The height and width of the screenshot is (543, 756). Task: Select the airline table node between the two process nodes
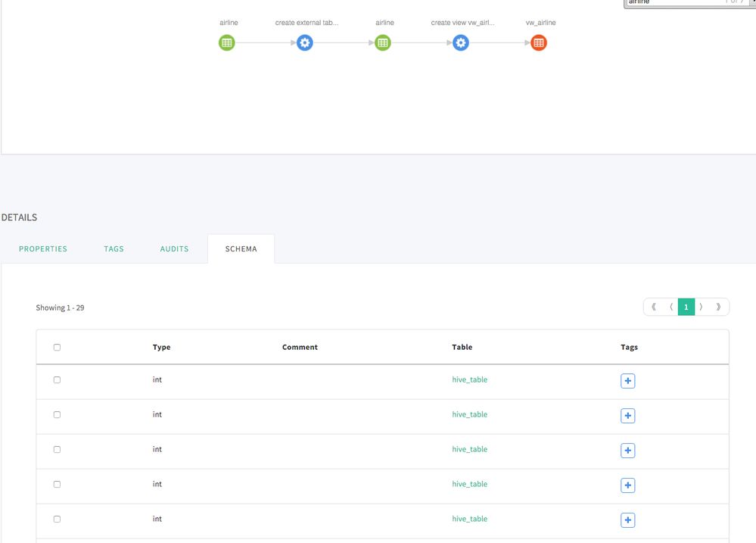click(x=383, y=42)
